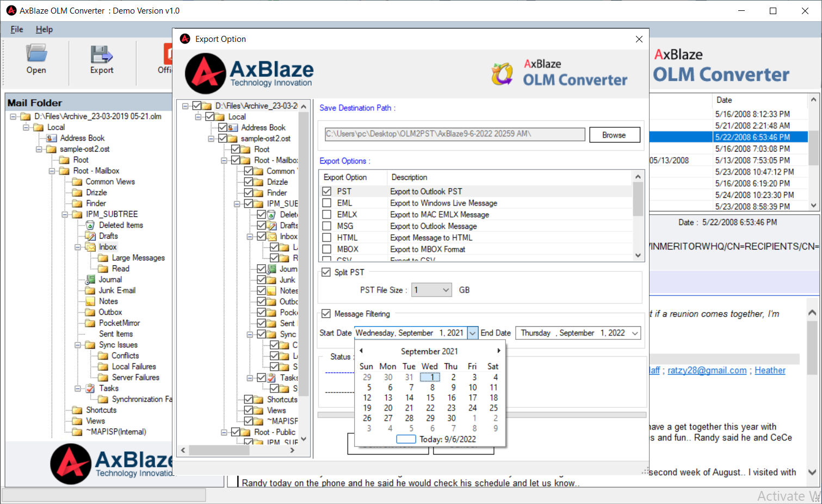Screen dimensions: 822x504
Task: Select the ~MAPISP(Internal) folder in Mail Folder
Action: 116,432
